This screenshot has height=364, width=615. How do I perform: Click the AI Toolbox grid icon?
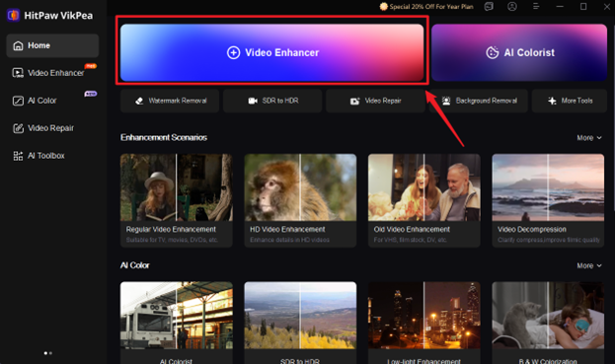point(18,156)
